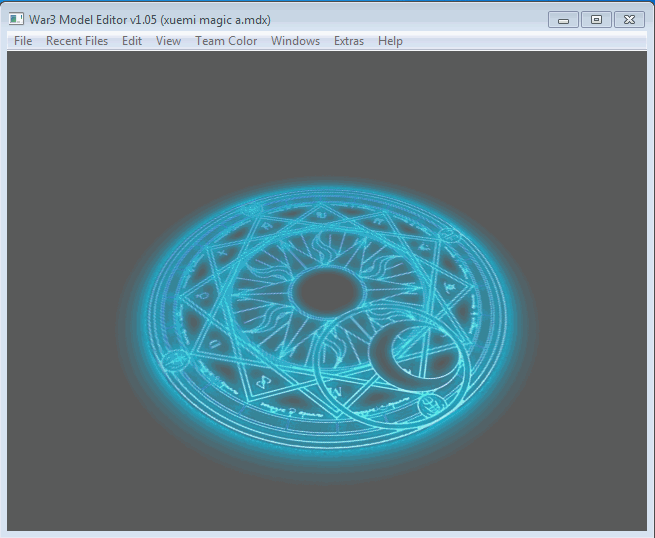Open the Team Color menu

coord(226,41)
